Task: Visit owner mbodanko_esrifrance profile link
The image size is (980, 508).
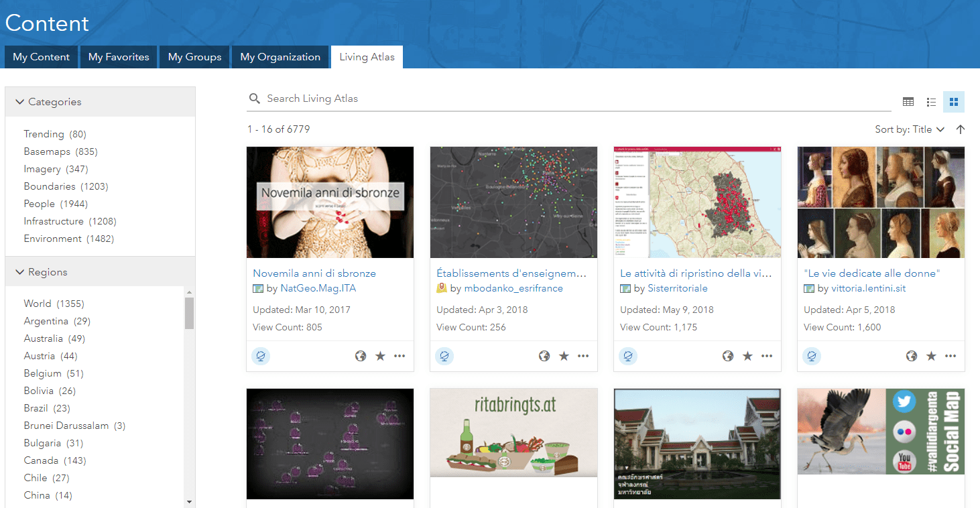Action: point(513,289)
